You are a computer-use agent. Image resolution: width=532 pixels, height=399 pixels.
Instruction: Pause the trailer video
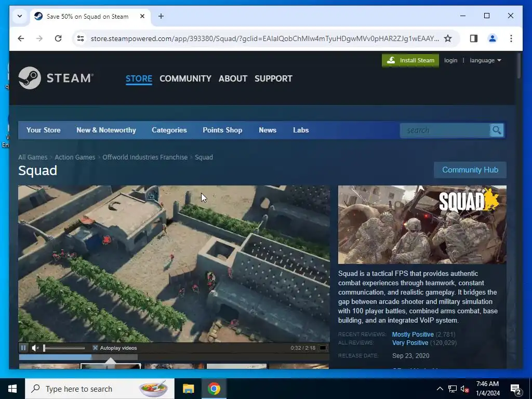pyautogui.click(x=23, y=348)
